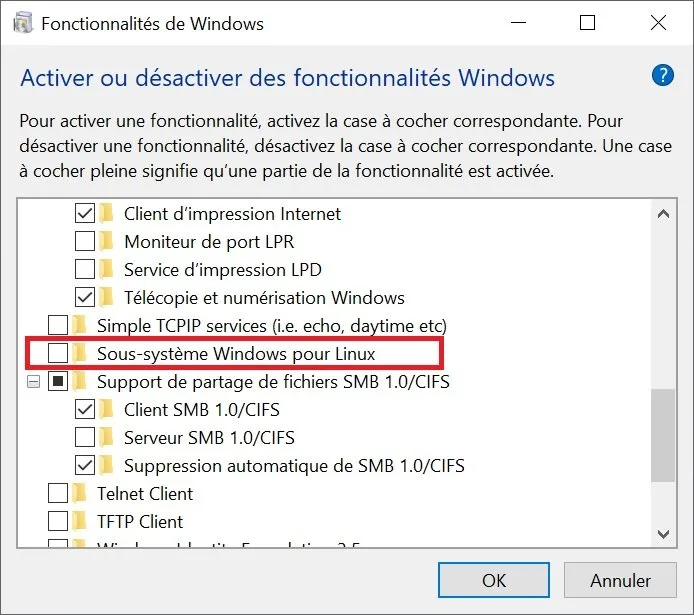Viewport: 694px width, 615px height.
Task: Click folder icon beside Sous-système Windows pour Linux
Action: (x=80, y=353)
